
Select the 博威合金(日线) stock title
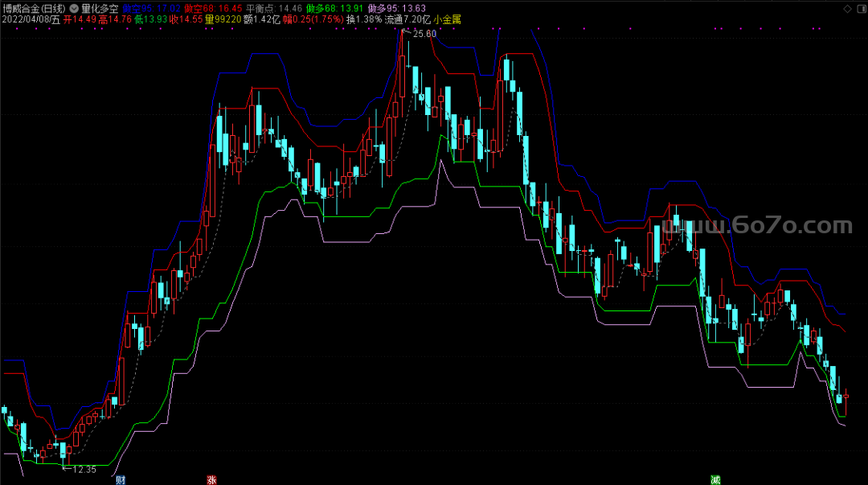pos(35,7)
